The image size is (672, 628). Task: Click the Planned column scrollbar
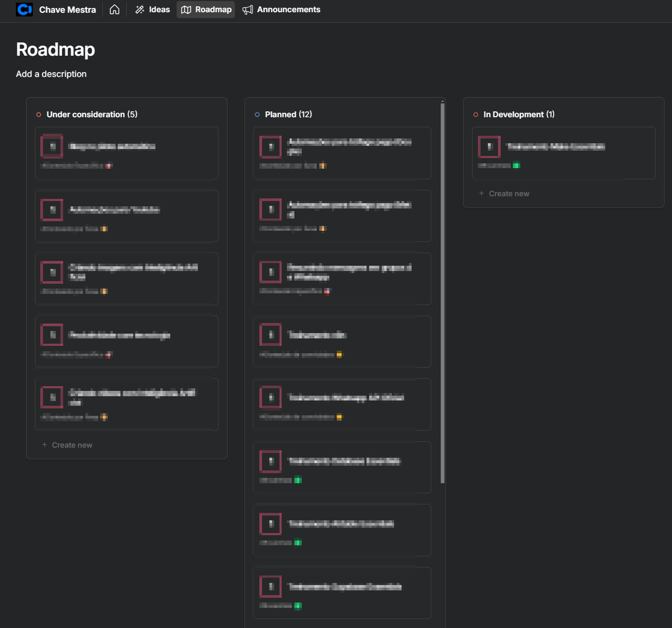(x=443, y=292)
